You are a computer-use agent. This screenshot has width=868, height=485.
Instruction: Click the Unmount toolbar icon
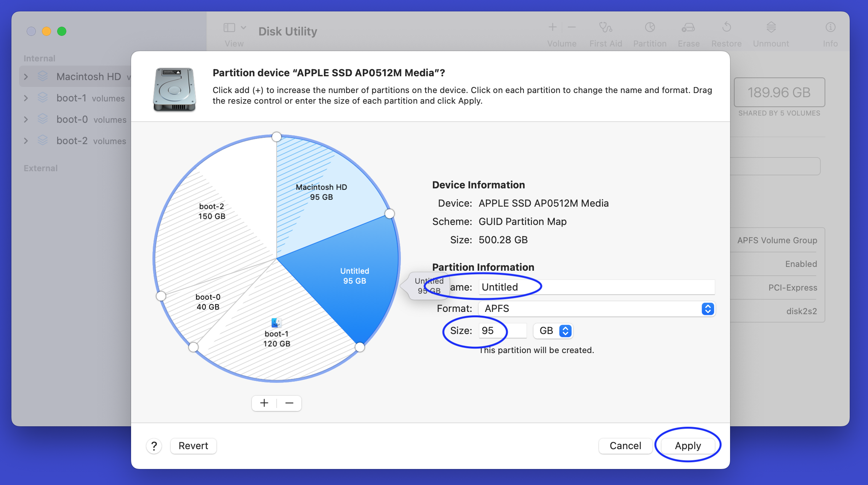point(771,27)
